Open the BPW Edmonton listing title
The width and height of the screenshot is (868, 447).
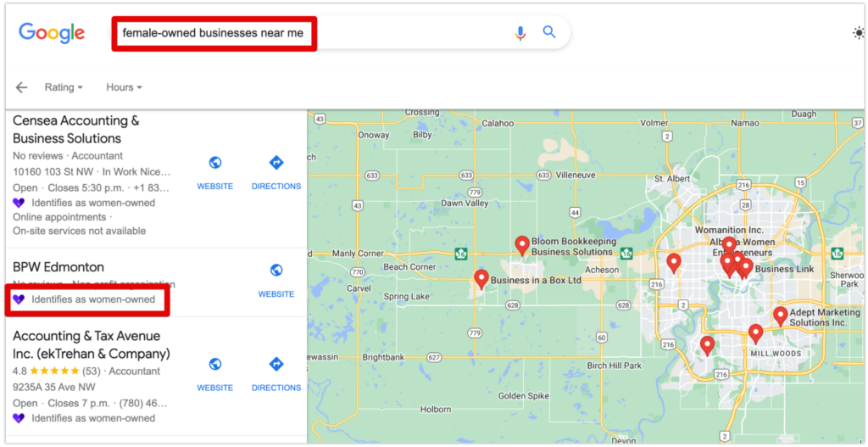point(58,267)
